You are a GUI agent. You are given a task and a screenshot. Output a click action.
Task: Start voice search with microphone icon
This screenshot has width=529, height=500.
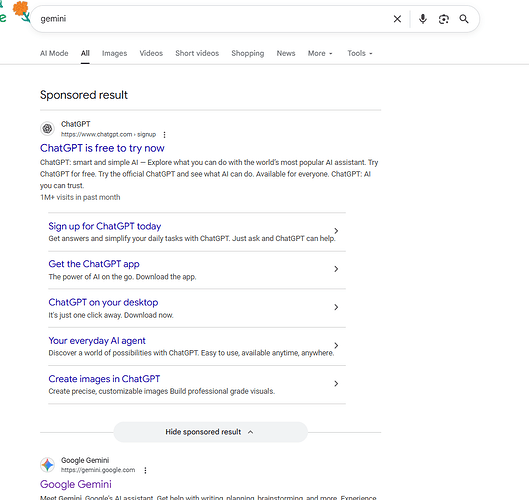[423, 19]
